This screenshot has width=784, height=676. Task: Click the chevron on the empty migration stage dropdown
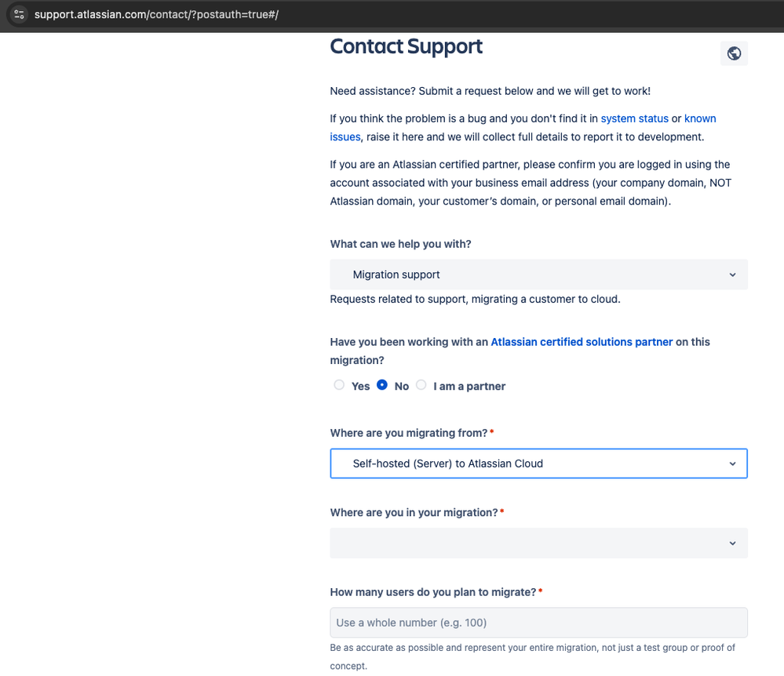(x=732, y=543)
